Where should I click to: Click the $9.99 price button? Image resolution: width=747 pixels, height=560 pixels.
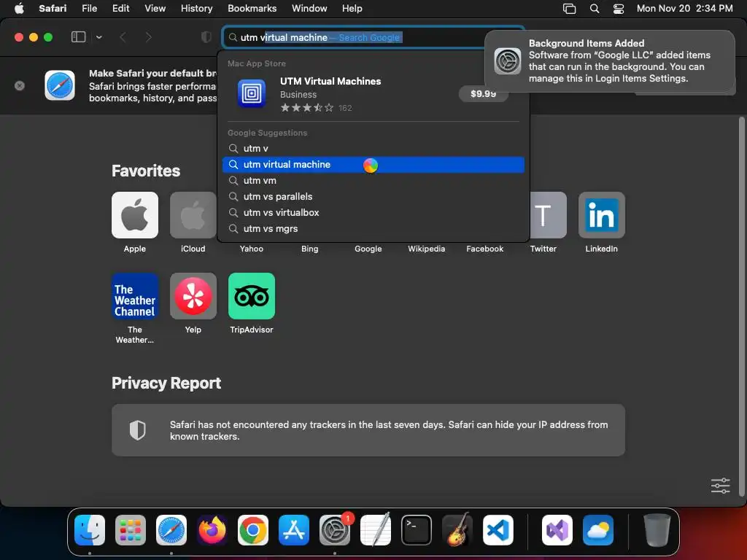(483, 93)
